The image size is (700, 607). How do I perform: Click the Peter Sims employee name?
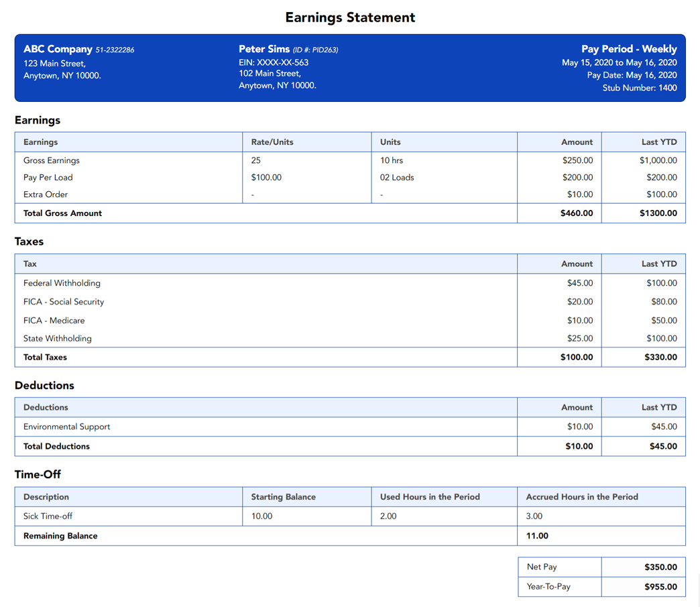point(261,48)
